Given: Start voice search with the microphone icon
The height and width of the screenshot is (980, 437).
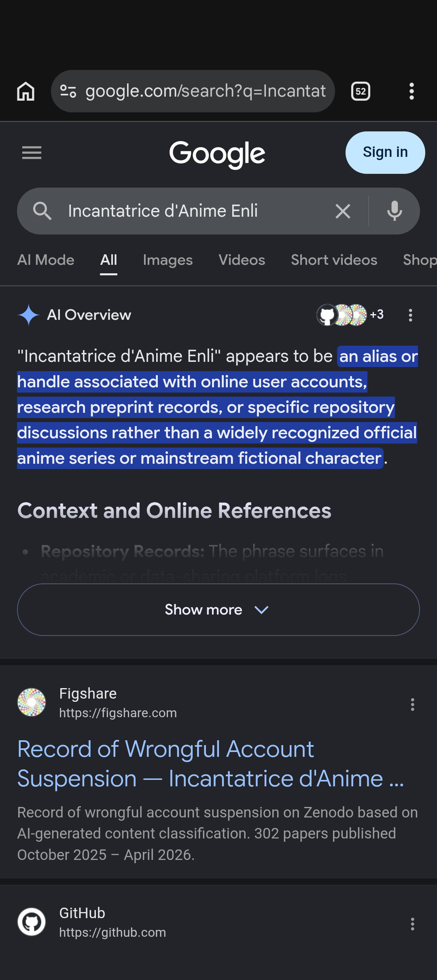Looking at the screenshot, I should click(x=395, y=211).
